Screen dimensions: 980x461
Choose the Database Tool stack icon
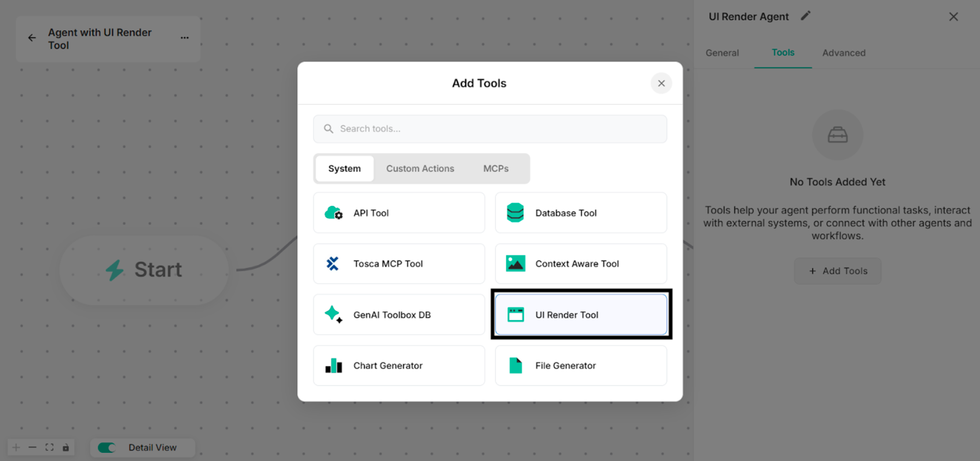click(x=515, y=213)
